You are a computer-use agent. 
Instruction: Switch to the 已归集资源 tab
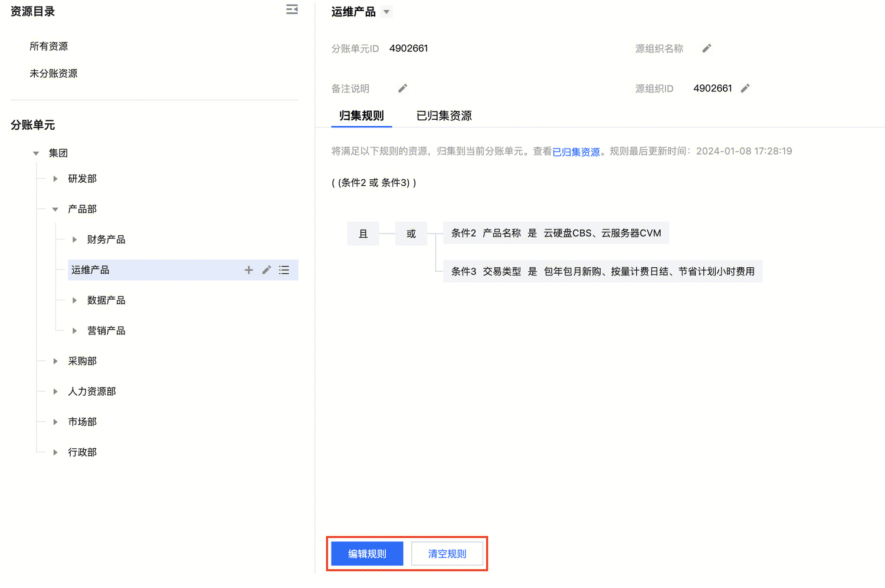[444, 116]
